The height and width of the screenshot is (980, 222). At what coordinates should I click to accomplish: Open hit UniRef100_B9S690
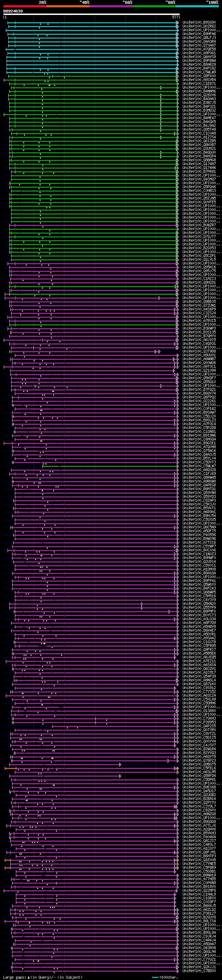pyautogui.click(x=199, y=23)
